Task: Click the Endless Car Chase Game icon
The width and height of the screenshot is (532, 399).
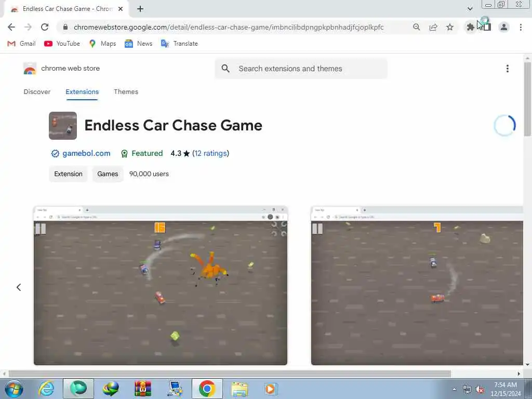Action: 63,126
